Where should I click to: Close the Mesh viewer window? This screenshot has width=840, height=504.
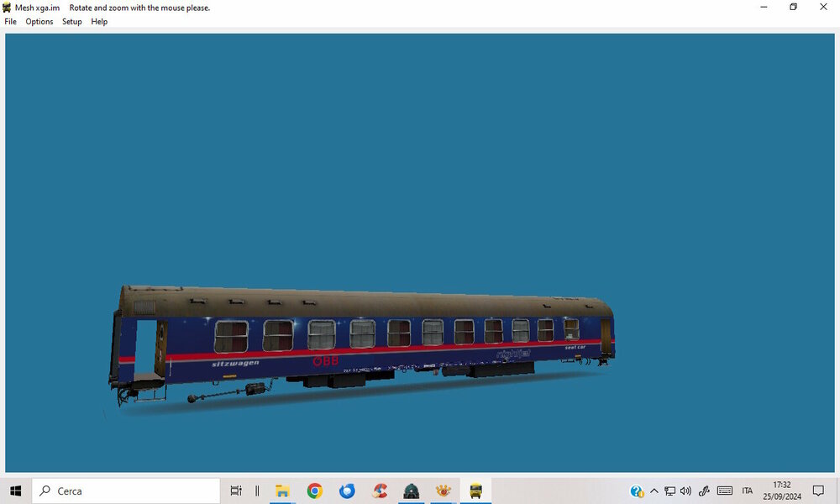pyautogui.click(x=823, y=7)
